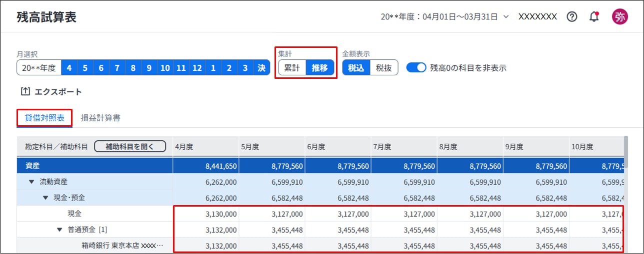Click the 6月度 column header

[x=338, y=147]
